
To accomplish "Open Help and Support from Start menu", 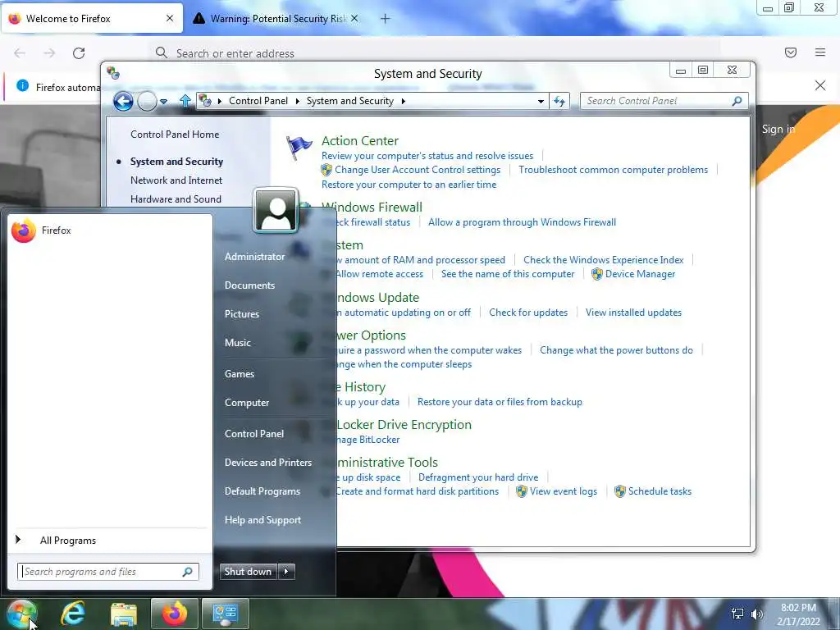I will [x=262, y=520].
